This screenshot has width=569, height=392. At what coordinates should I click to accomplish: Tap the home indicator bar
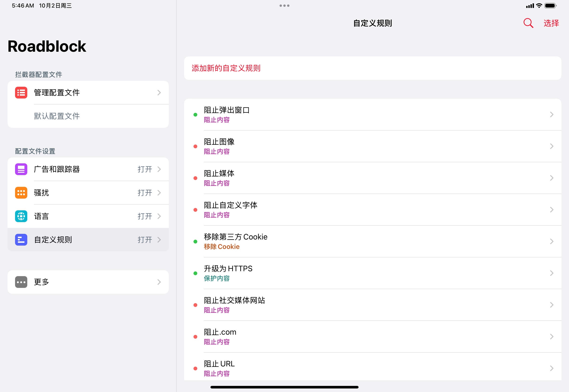click(284, 387)
